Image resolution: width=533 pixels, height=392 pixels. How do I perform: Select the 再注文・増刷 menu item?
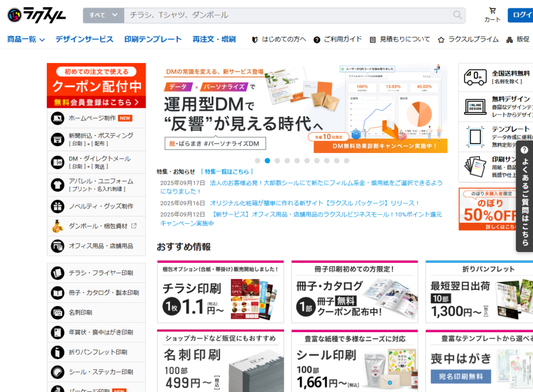[x=214, y=39]
